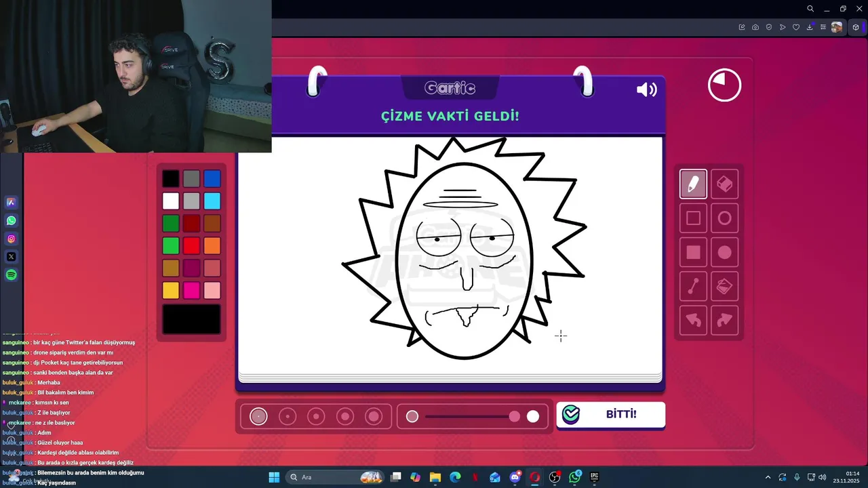
Task: Pick the light pink color swatch
Action: [x=212, y=291]
